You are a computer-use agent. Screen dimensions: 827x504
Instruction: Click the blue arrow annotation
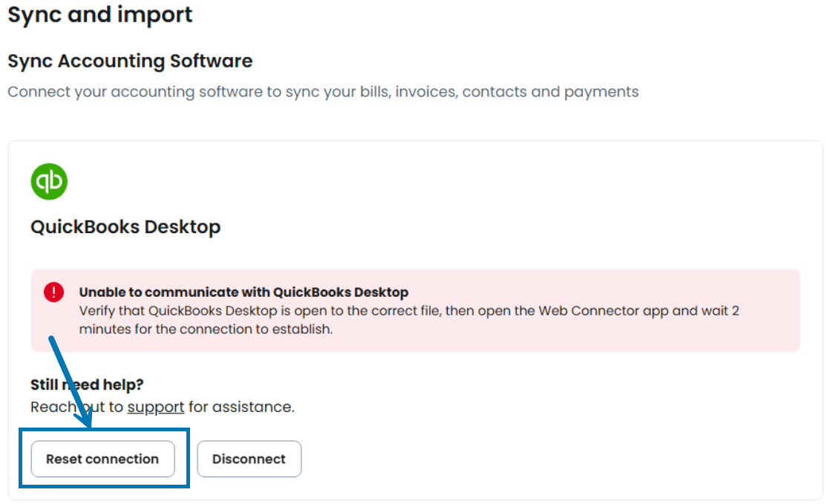(x=71, y=382)
